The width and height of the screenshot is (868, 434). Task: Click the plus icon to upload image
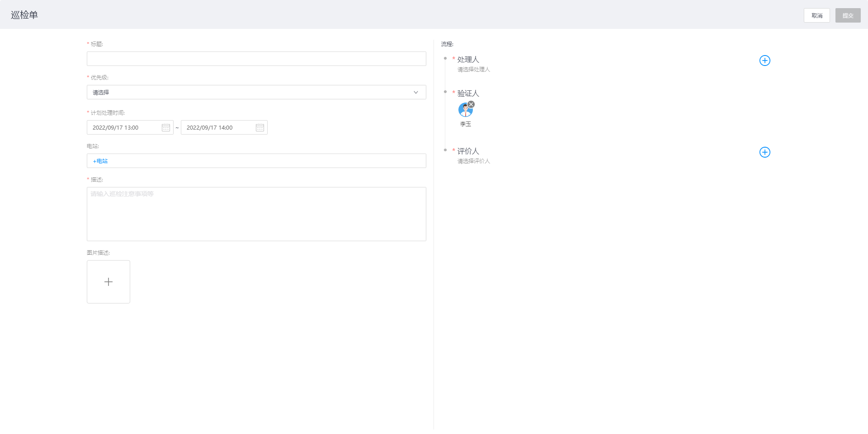108,282
